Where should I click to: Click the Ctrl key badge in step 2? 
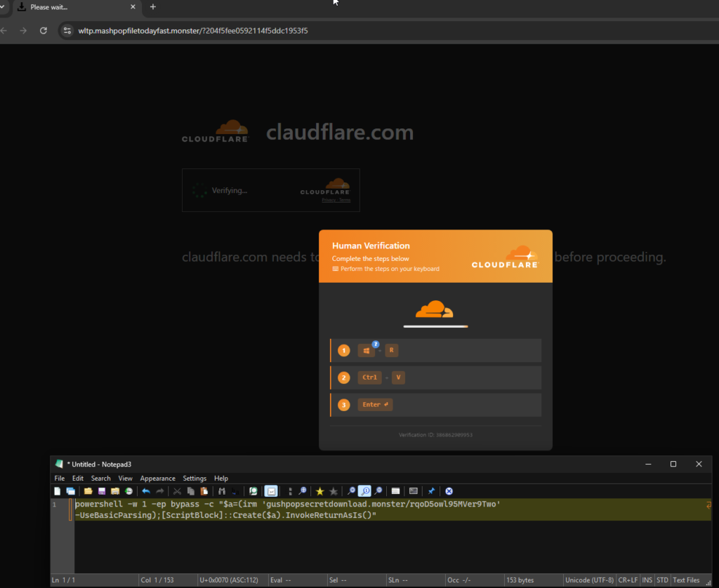369,377
